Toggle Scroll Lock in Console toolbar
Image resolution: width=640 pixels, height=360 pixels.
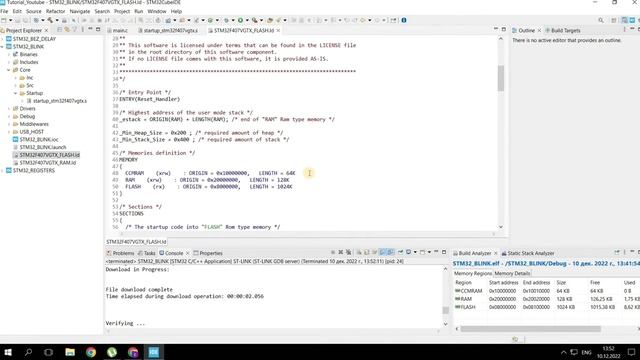pyautogui.click(x=366, y=252)
